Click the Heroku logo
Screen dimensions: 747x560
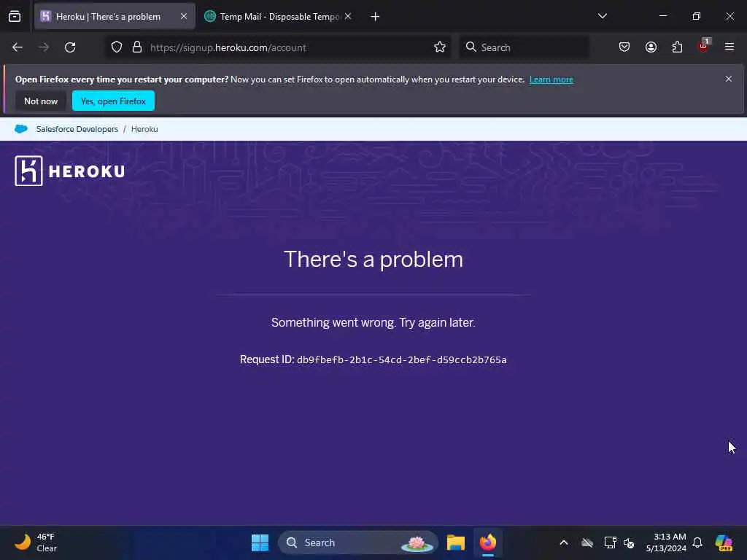(70, 171)
